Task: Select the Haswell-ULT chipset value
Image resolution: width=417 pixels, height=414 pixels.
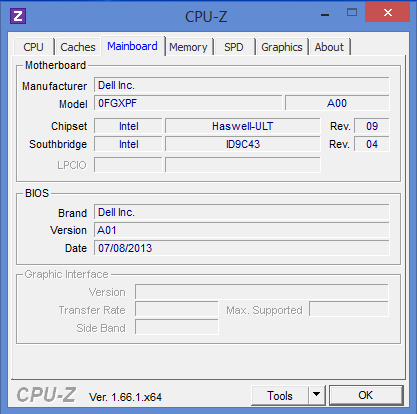Action: click(243, 126)
